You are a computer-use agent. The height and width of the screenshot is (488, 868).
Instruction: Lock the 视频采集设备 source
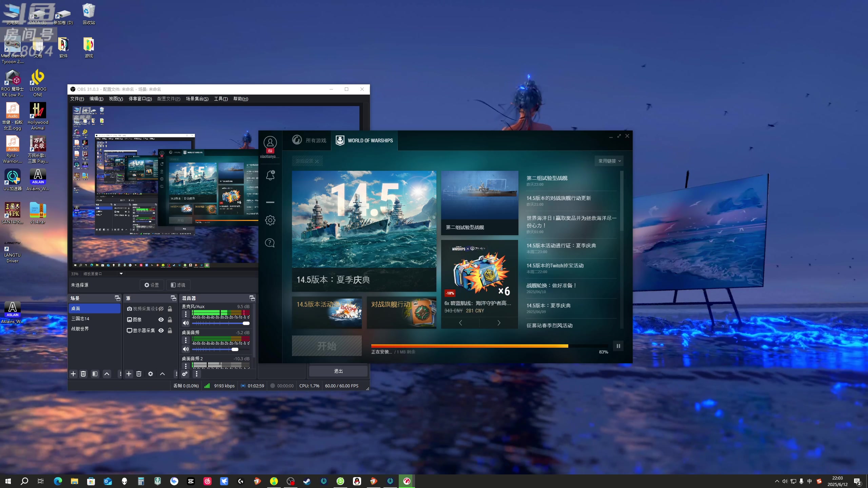pyautogui.click(x=170, y=309)
